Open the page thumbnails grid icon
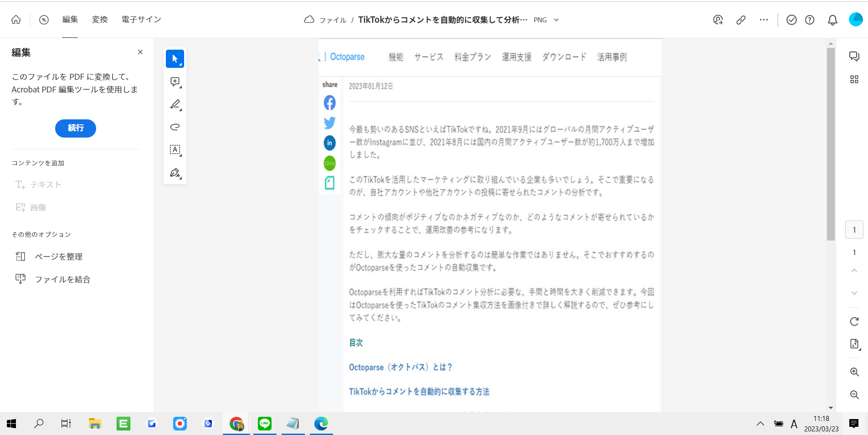The height and width of the screenshot is (435, 868). coord(854,79)
